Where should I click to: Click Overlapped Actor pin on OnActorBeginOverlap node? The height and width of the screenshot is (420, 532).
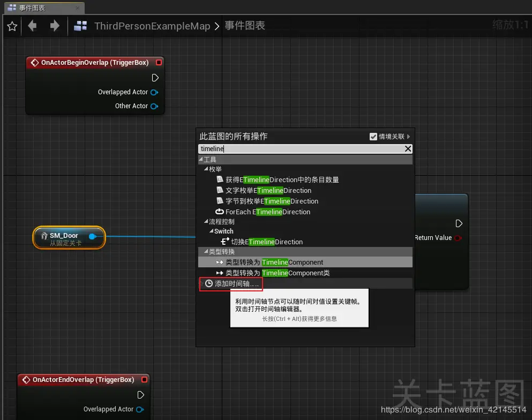coord(154,92)
